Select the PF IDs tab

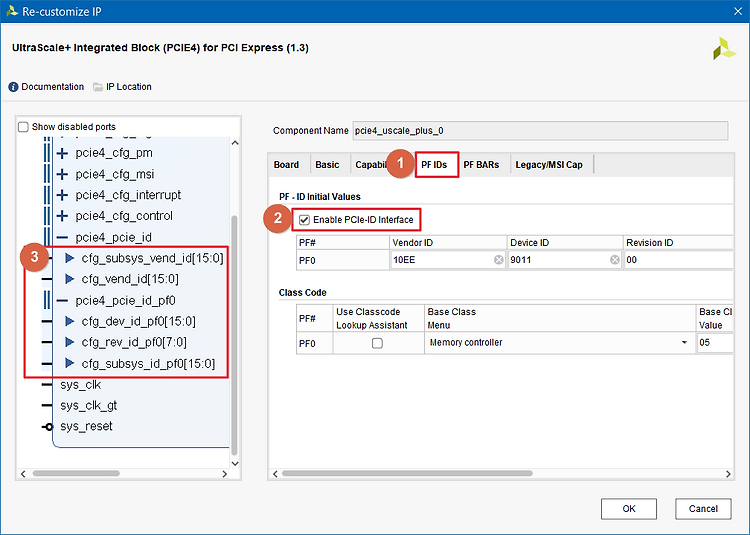click(434, 165)
